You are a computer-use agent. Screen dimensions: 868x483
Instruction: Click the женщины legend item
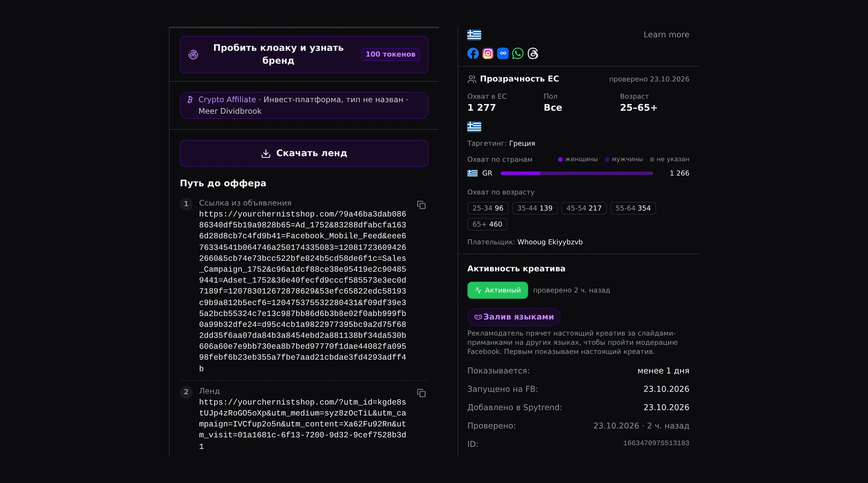pyautogui.click(x=577, y=159)
